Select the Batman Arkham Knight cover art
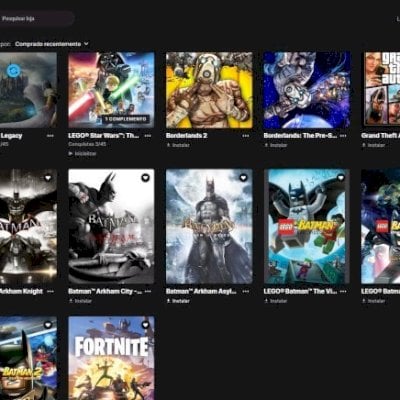400x400 pixels. (x=28, y=226)
